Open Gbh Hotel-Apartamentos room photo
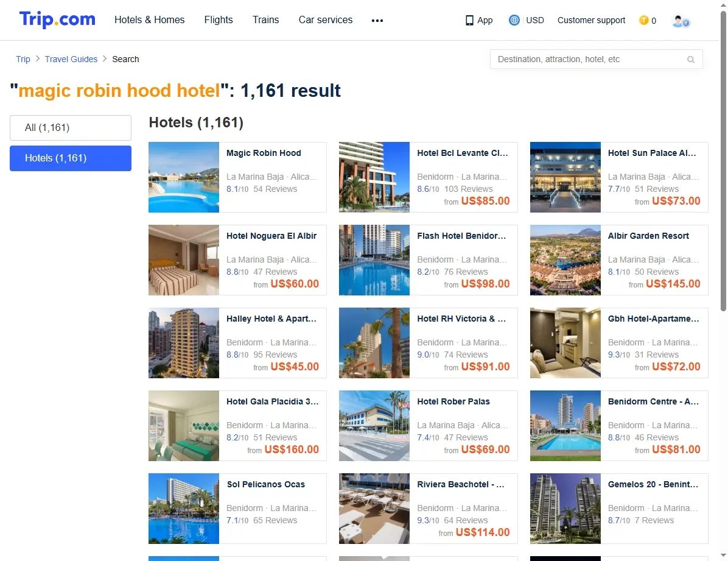Image resolution: width=728 pixels, height=561 pixels. pos(565,342)
